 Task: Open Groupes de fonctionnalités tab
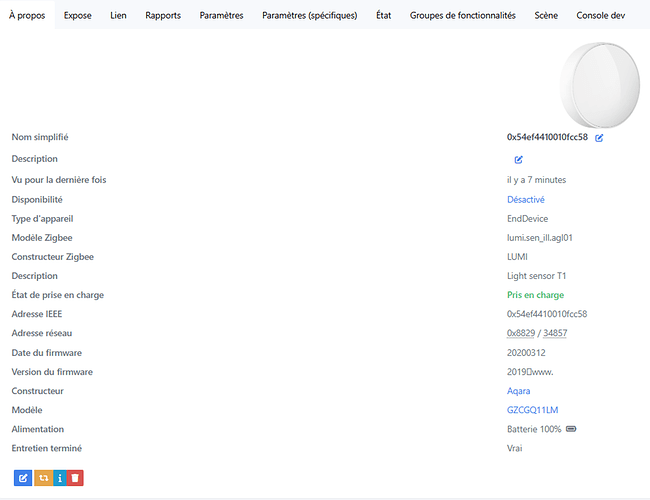click(x=463, y=15)
